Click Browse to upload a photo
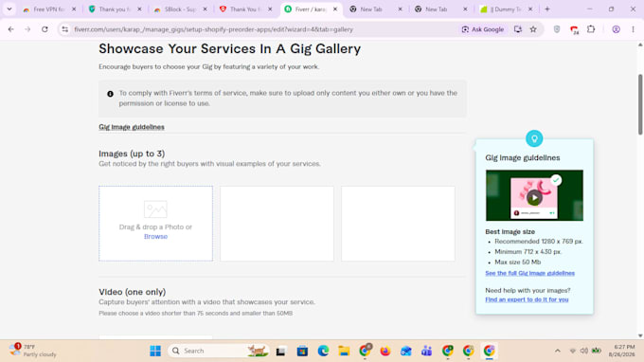The image size is (644, 362). 155,237
